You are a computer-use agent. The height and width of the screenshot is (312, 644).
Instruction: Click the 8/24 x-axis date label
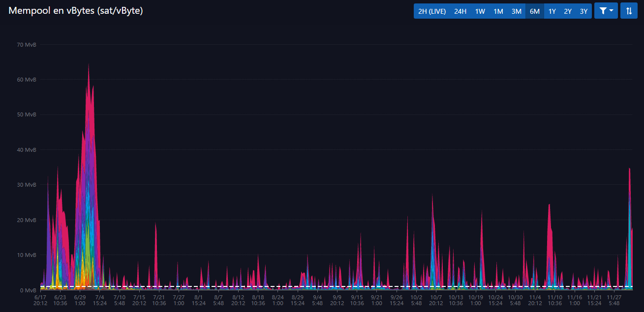pyautogui.click(x=277, y=300)
